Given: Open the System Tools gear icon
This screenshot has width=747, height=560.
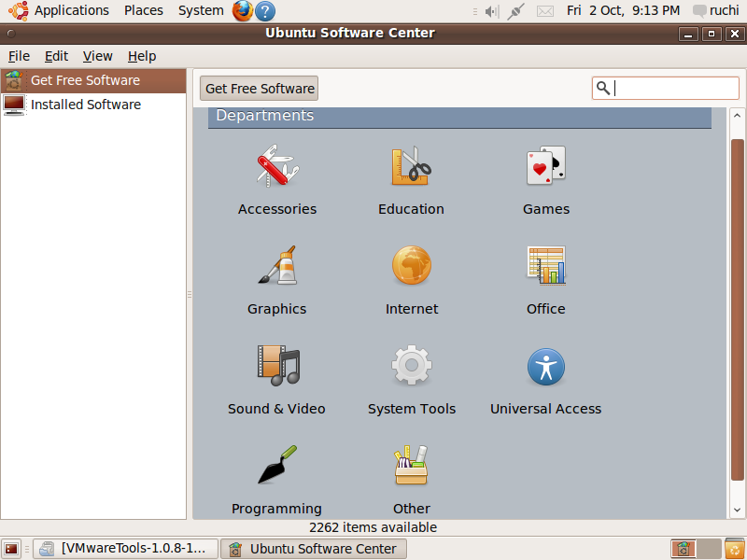Looking at the screenshot, I should pos(412,365).
